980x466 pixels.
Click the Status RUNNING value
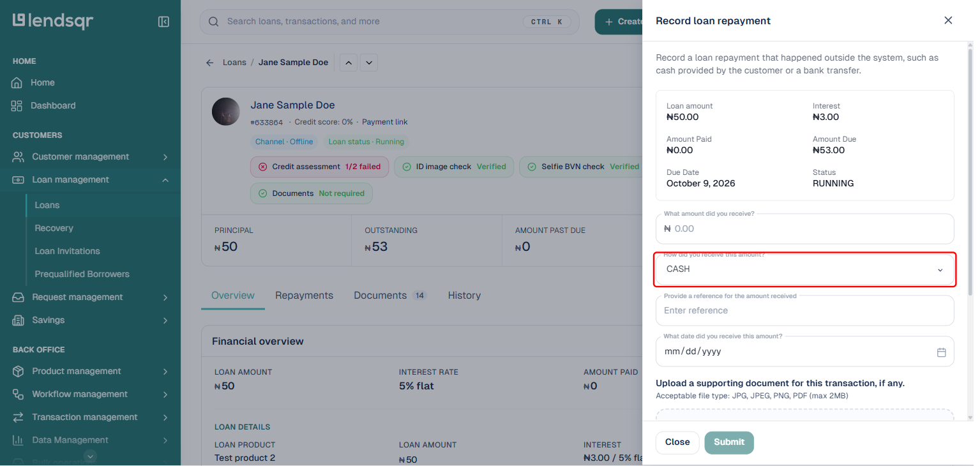tap(833, 183)
